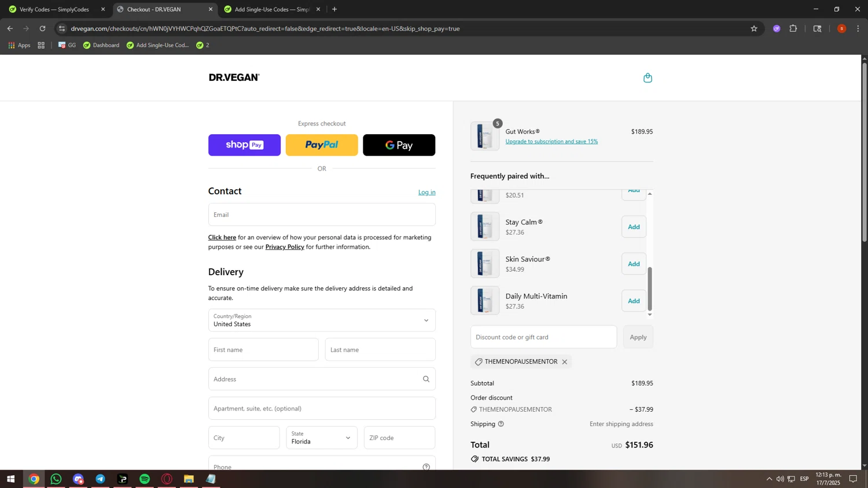This screenshot has width=868, height=488.
Task: Remove the THEMENOPAUSEMENTOR discount tag
Action: pyautogui.click(x=565, y=362)
